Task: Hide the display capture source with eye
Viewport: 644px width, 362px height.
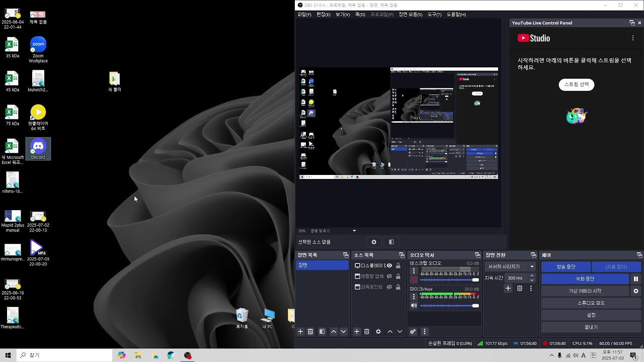Action: point(389,265)
